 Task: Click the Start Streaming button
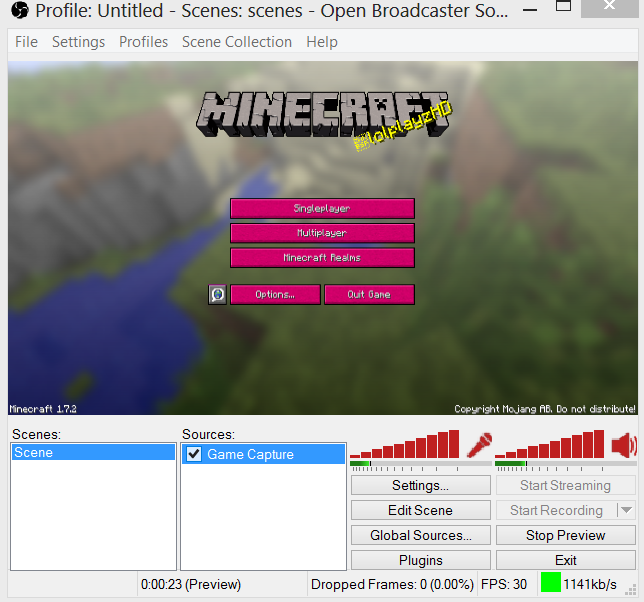[x=566, y=485]
